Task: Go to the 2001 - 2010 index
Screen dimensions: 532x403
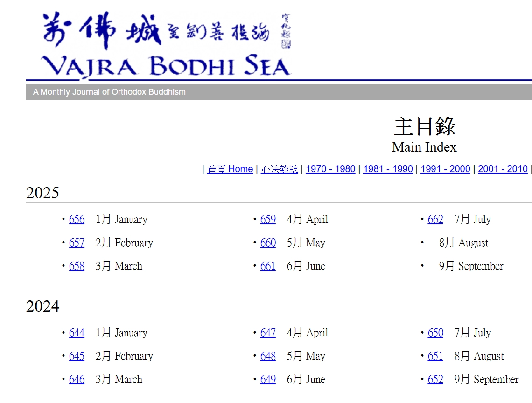Action: coord(503,169)
